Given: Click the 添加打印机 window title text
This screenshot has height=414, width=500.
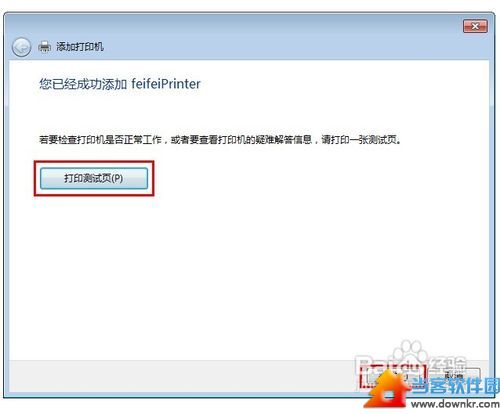Looking at the screenshot, I should (x=80, y=47).
